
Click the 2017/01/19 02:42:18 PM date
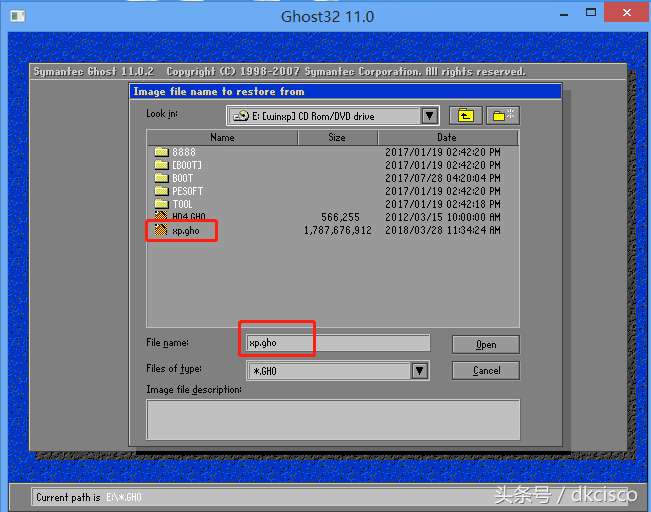coord(443,204)
